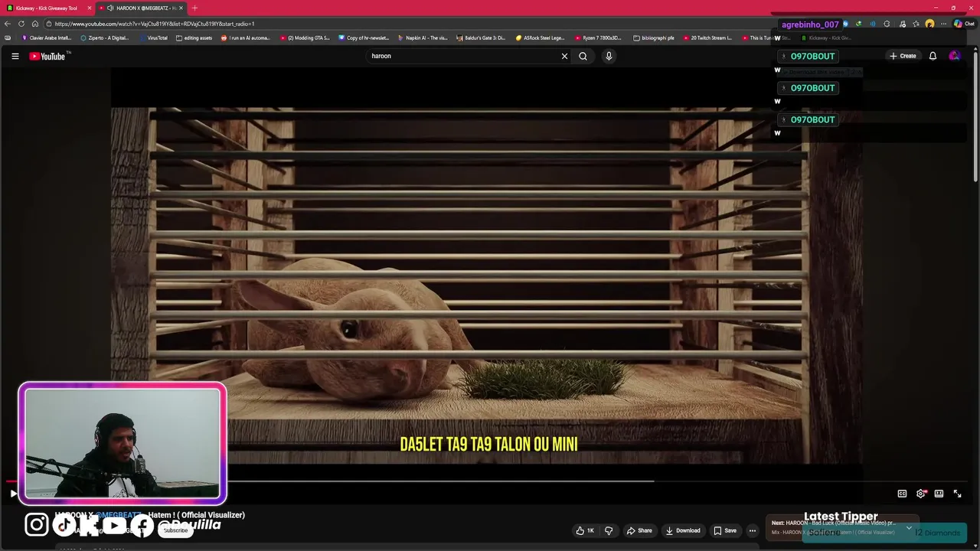Like the video with 1K likes
This screenshot has width=980, height=551.
(x=585, y=530)
